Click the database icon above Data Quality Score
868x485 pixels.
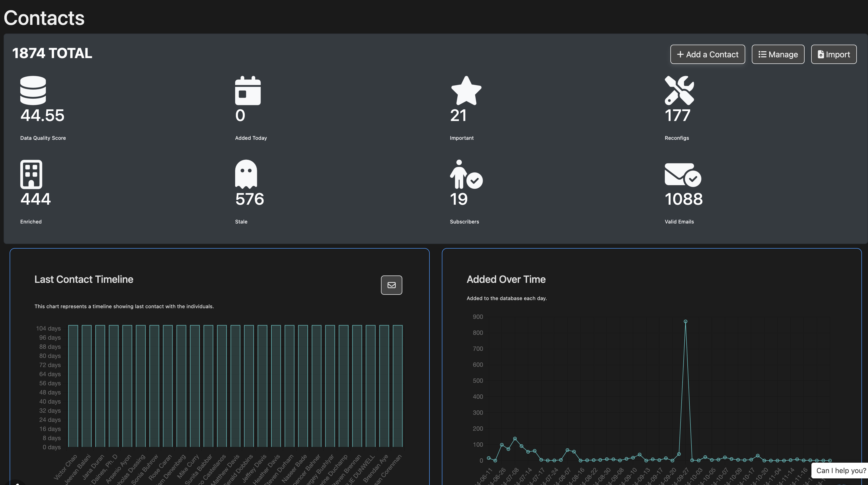pos(33,90)
